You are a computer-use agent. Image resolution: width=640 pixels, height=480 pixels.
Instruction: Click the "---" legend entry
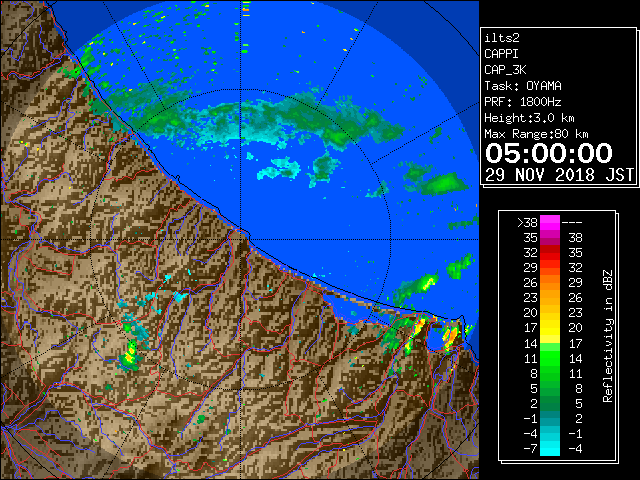click(572, 222)
